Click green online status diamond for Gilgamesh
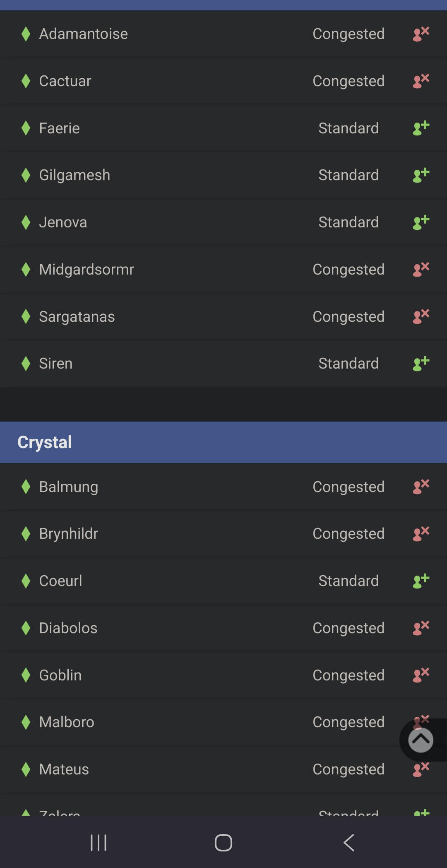447x868 pixels. (x=26, y=175)
